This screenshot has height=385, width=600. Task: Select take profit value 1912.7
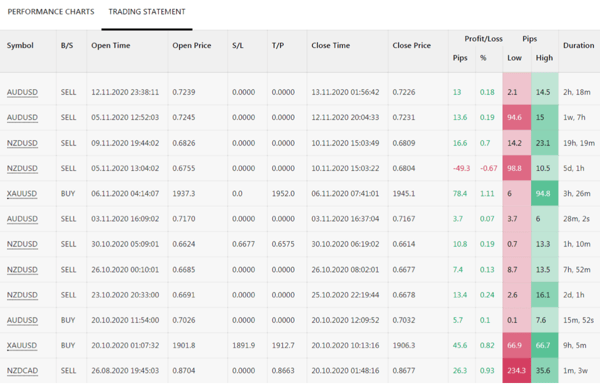point(283,346)
